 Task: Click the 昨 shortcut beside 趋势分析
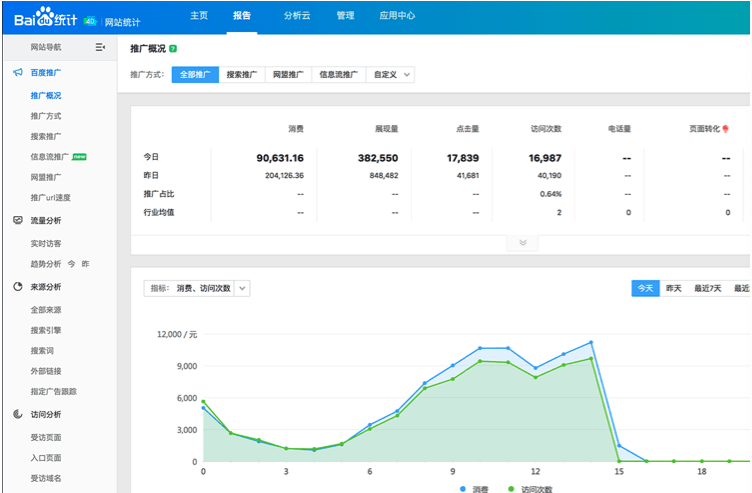[x=85, y=264]
